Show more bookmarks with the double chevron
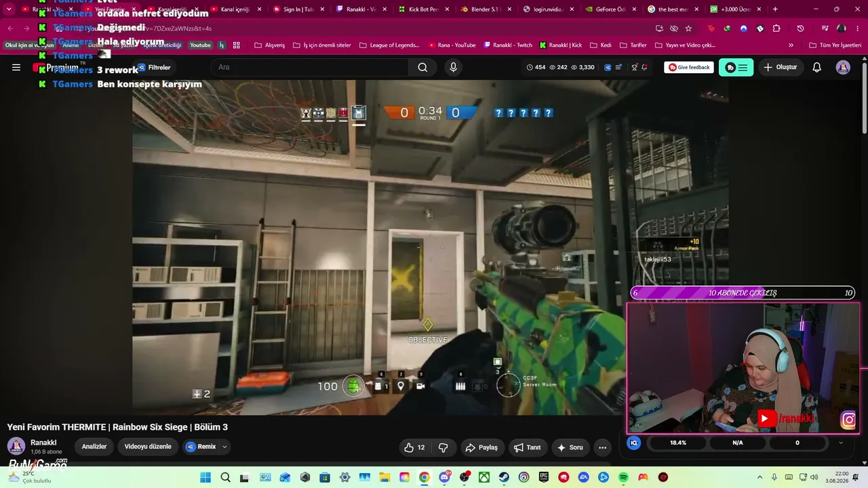This screenshot has width=868, height=488. [791, 45]
